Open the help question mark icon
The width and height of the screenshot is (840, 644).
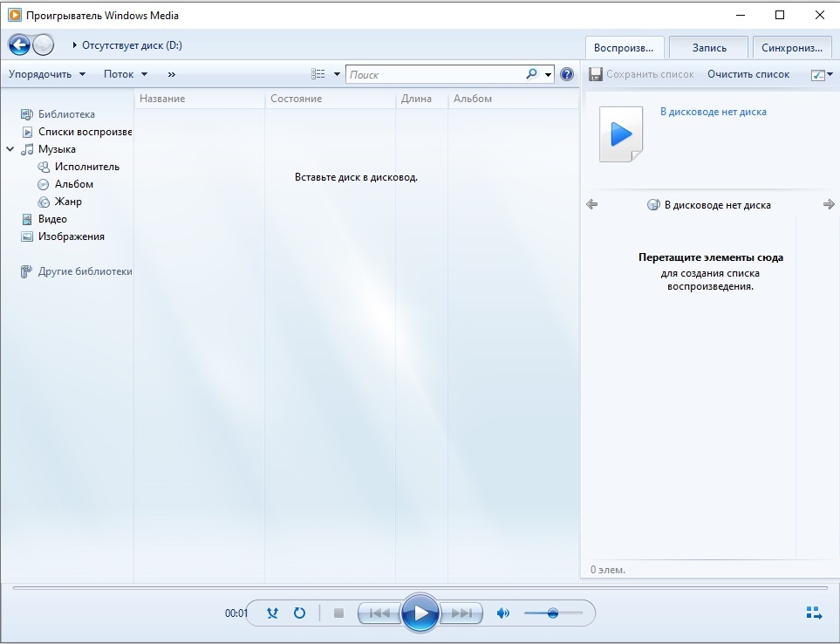coord(567,74)
